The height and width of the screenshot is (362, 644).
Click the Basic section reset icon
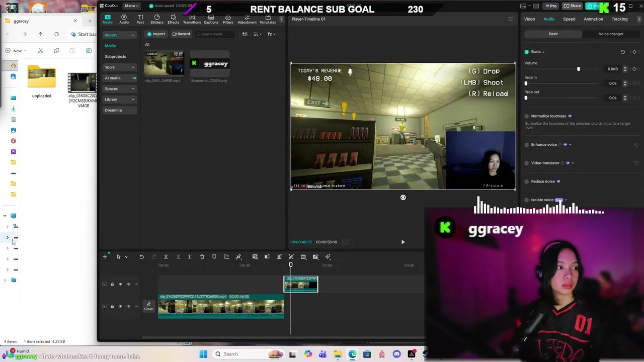pos(623,52)
